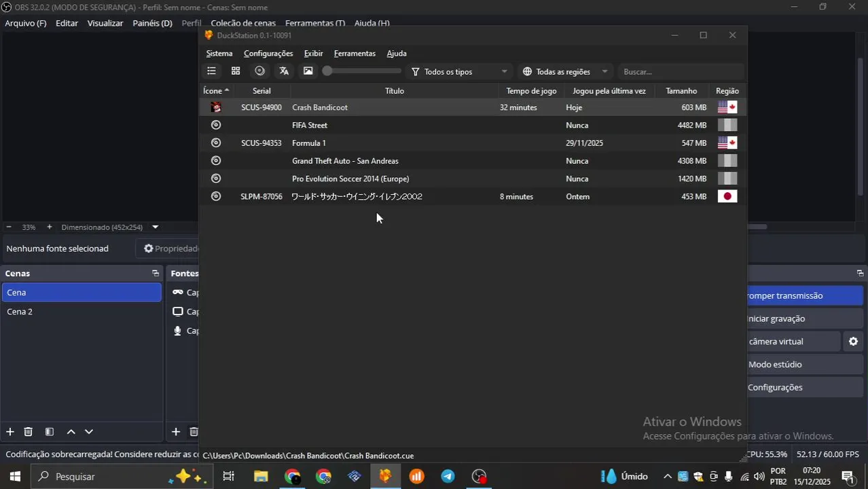Sort game list by Ícone column header
The height and width of the screenshot is (489, 868).
coord(216,90)
